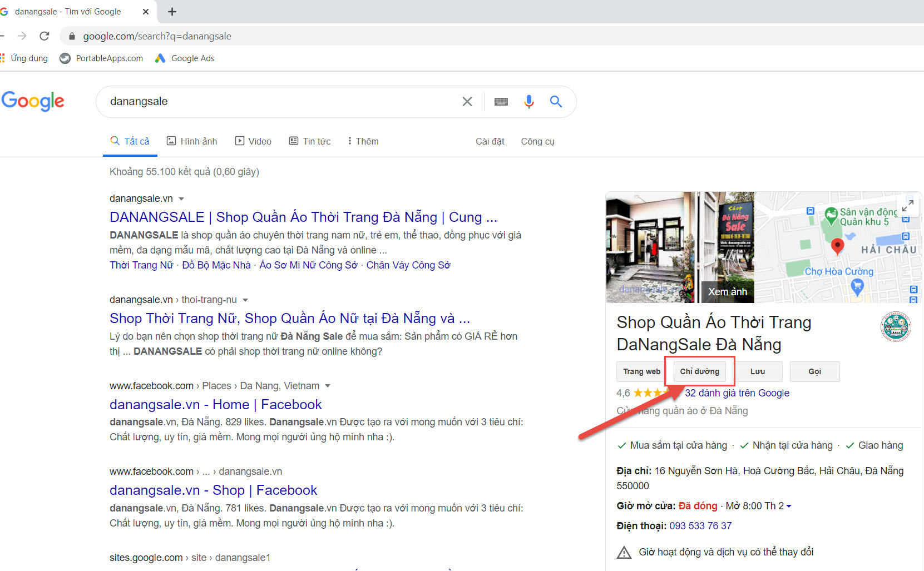Click the blue search magnifier icon
Image resolution: width=924 pixels, height=571 pixels.
pos(556,101)
